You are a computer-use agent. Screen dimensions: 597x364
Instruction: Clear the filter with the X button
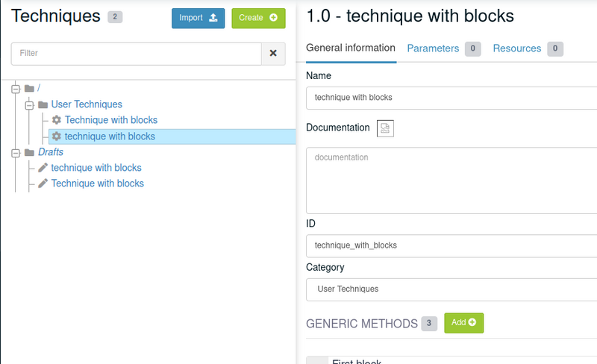click(273, 53)
